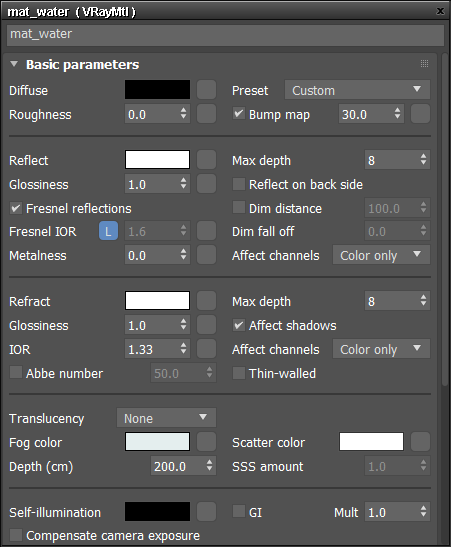Pick the Refract color swatch
This screenshot has height=547, width=451.
[x=157, y=301]
